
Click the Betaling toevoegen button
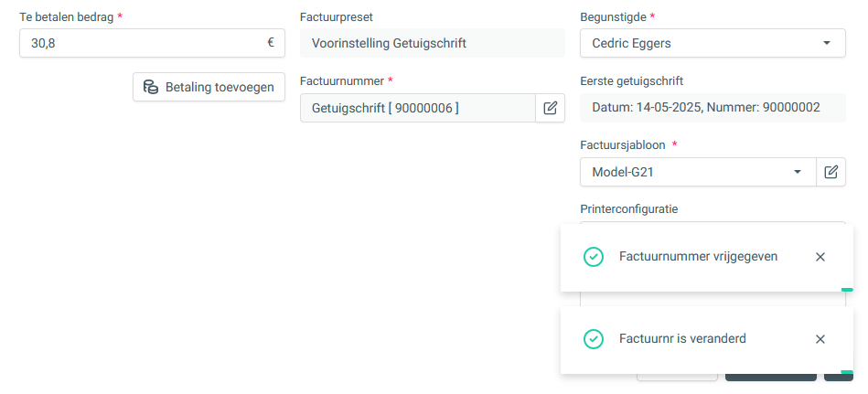point(209,87)
